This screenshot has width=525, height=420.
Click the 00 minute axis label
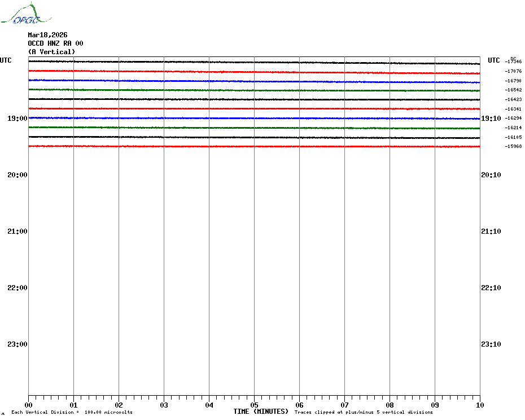point(28,405)
